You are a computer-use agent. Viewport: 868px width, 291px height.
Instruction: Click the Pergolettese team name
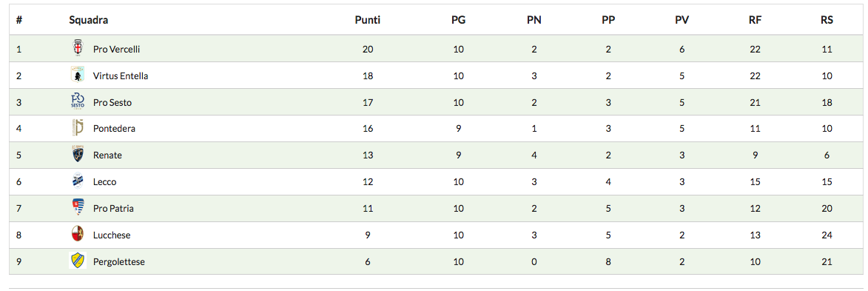[x=119, y=261]
